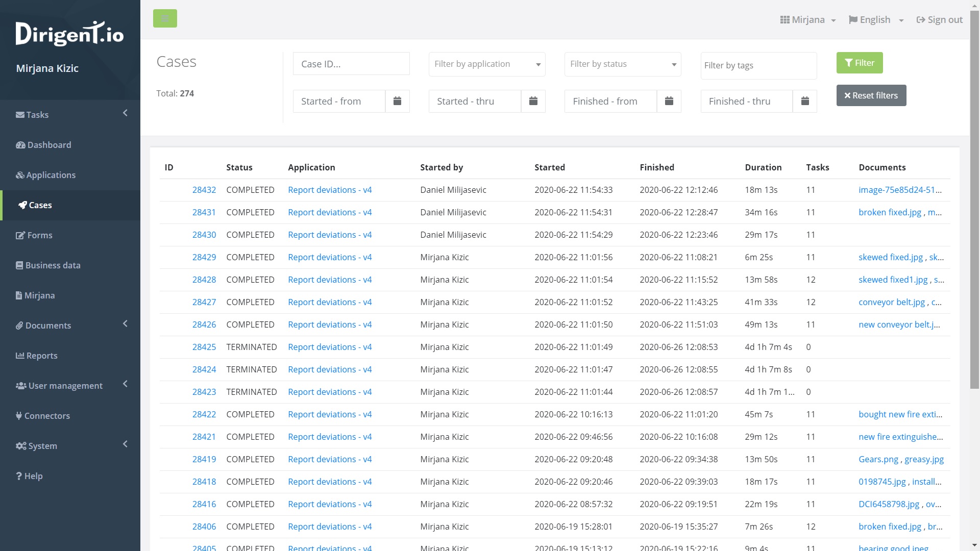Open the Dashboard sidebar item
The image size is (980, 551).
(49, 145)
